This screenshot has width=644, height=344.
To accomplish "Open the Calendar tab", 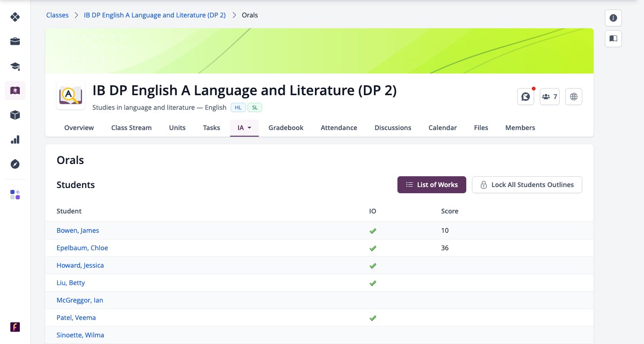I will [443, 128].
